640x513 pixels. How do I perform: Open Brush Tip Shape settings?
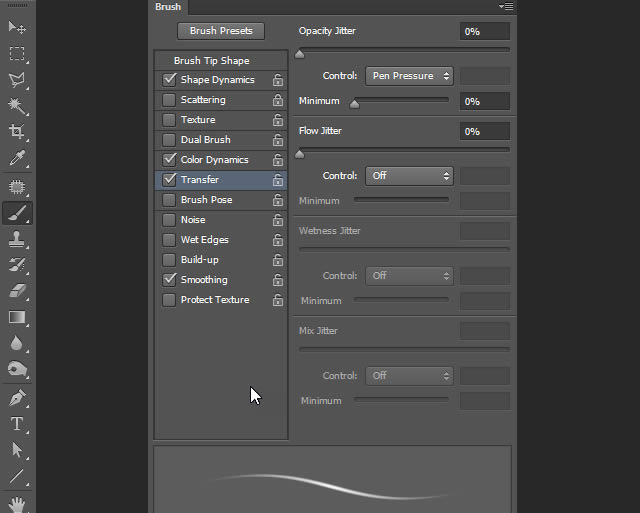coord(212,61)
